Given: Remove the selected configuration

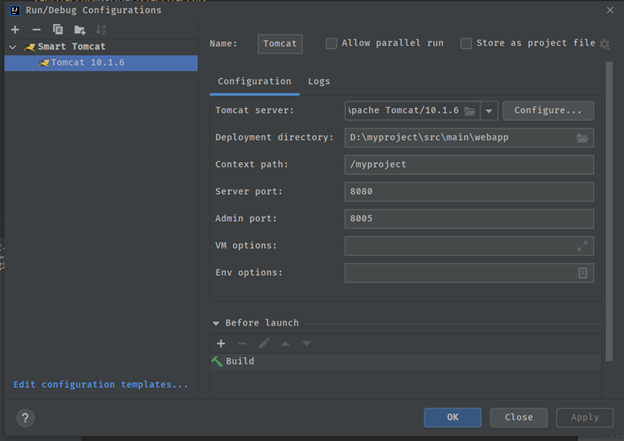Looking at the screenshot, I should [x=36, y=29].
